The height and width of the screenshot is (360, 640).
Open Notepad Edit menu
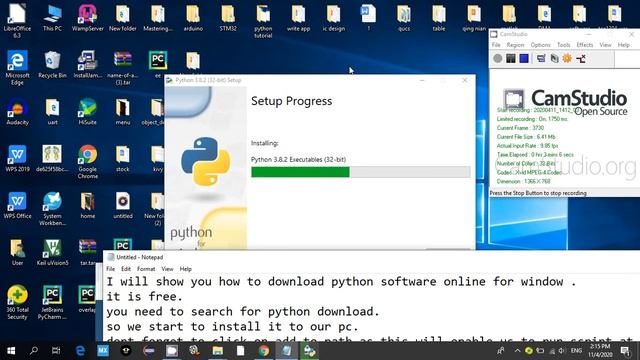coord(126,269)
